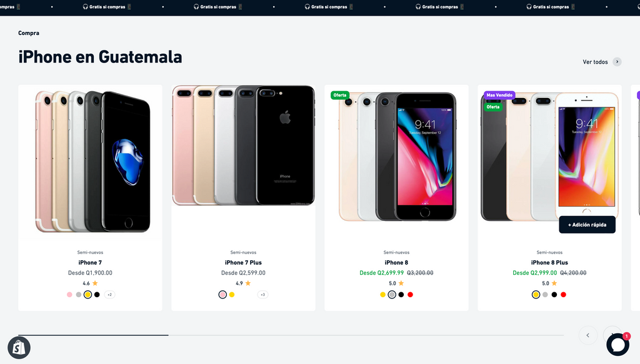Viewport: 640px width, 364px height.
Task: Click the arrow icon beside Ver todos
Action: (x=617, y=62)
